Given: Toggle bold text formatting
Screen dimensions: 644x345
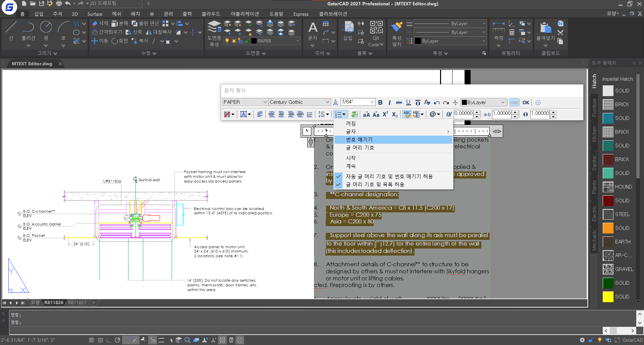Looking at the screenshot, I should click(x=380, y=102).
